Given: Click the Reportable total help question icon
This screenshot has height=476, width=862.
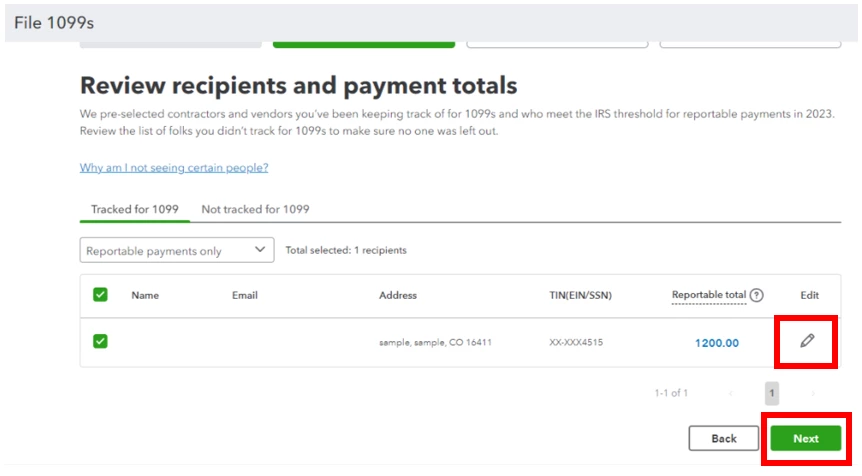Looking at the screenshot, I should 756,295.
